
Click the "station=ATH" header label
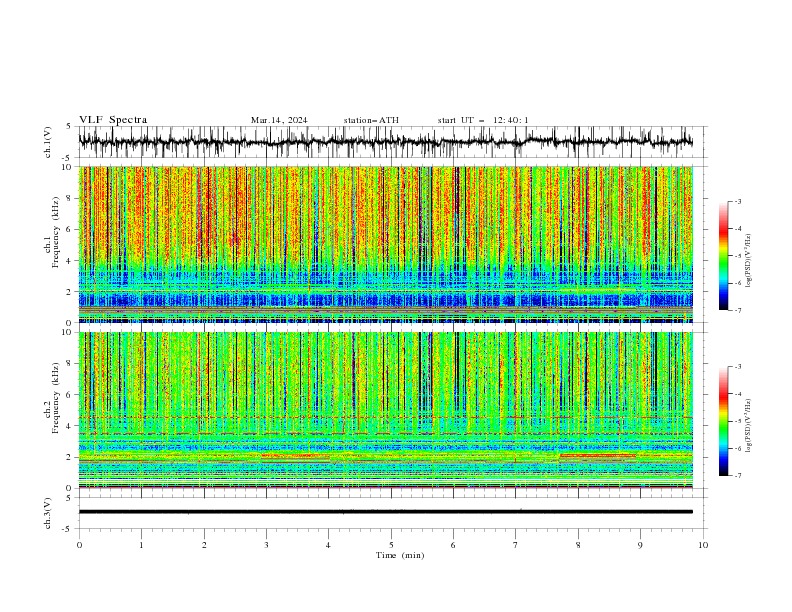[x=371, y=120]
